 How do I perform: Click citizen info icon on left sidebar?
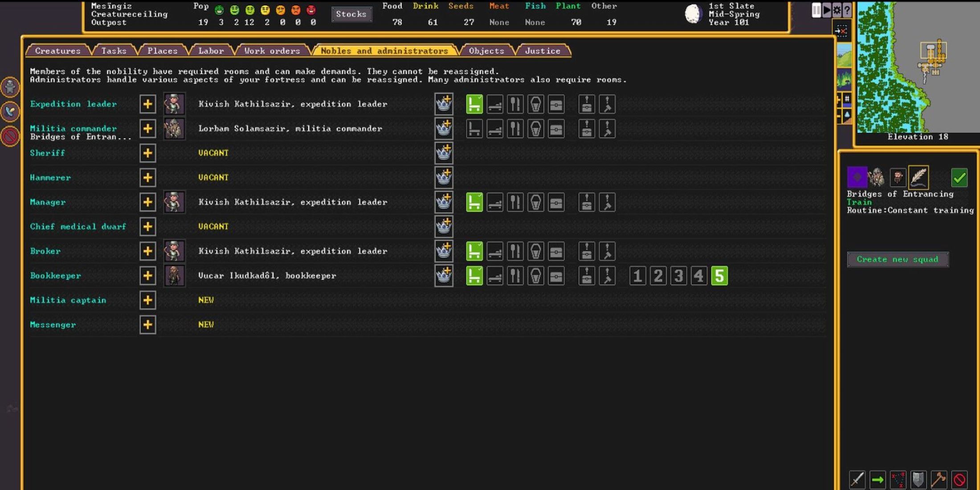[10, 87]
